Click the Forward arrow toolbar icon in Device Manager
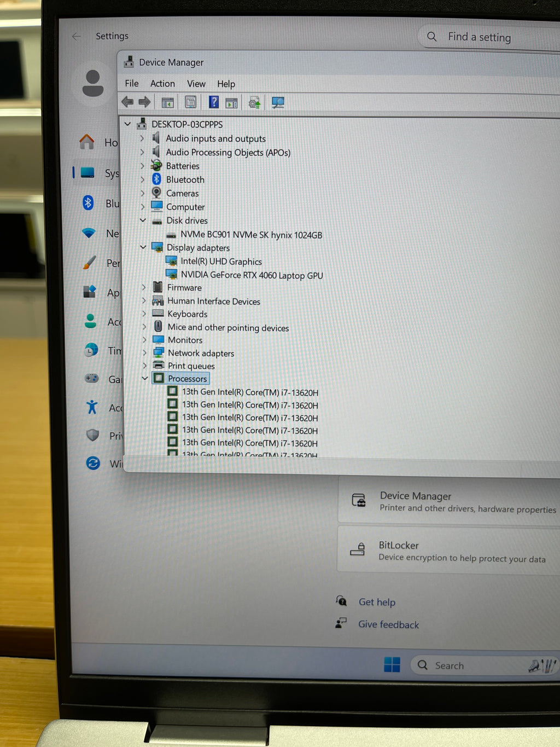Image resolution: width=560 pixels, height=747 pixels. [144, 102]
